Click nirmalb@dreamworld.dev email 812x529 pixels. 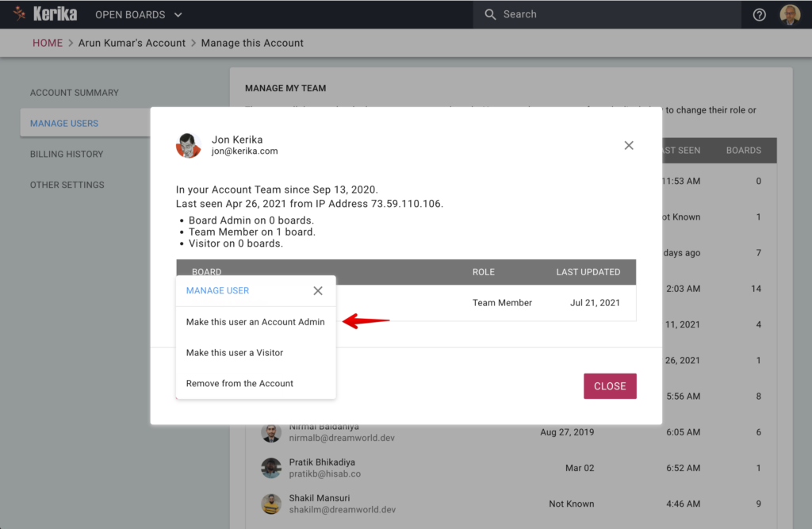coord(342,438)
